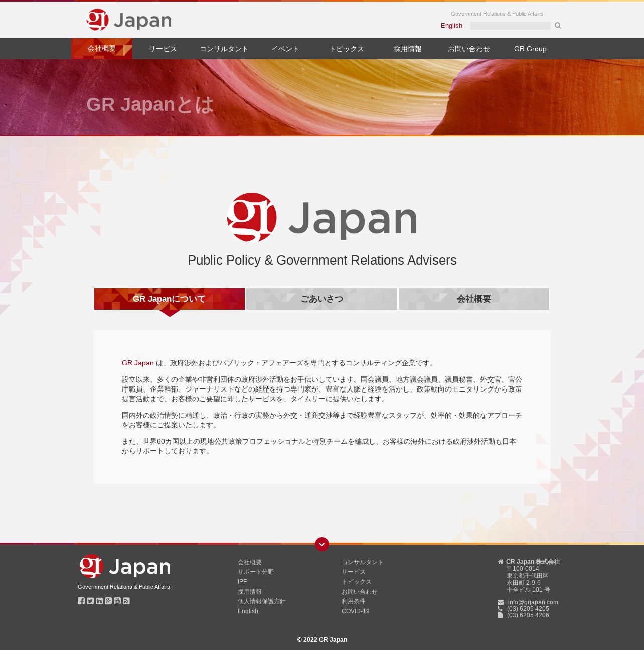
Task: Open the YouTube icon in footer
Action: [x=117, y=601]
